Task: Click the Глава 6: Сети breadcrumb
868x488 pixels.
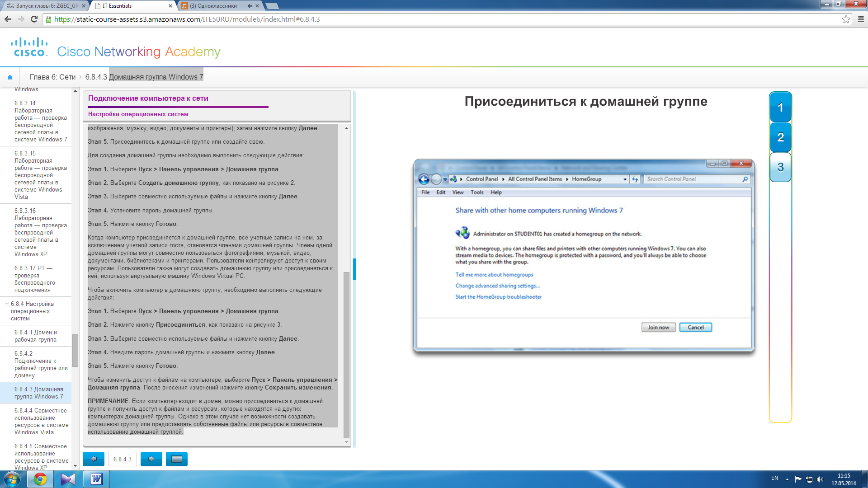Action: point(52,77)
